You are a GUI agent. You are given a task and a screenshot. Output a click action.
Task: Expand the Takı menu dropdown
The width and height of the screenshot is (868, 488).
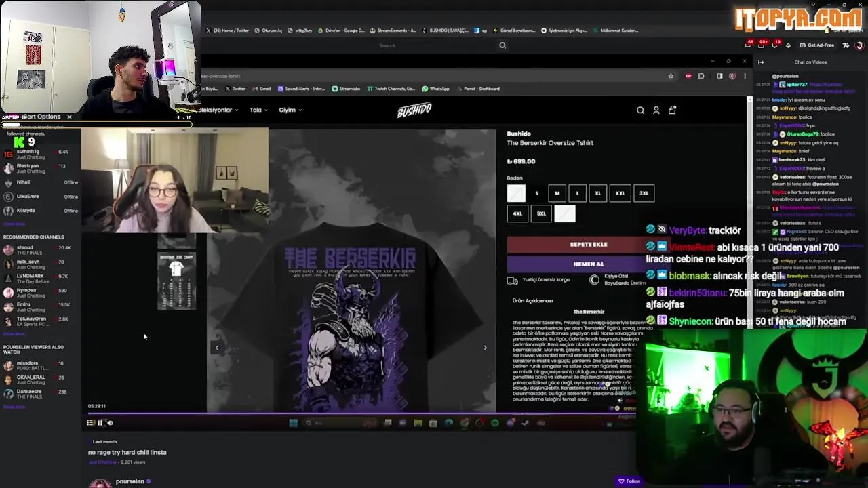(258, 110)
